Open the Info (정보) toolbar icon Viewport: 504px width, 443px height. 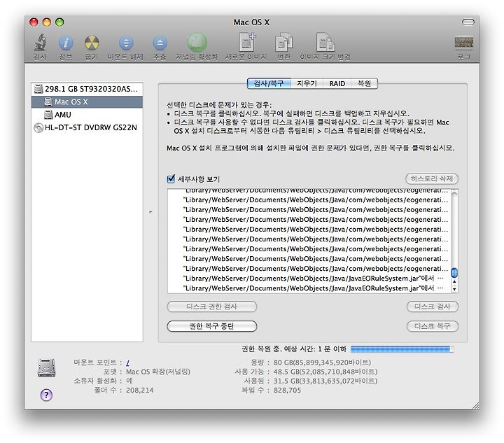66,43
